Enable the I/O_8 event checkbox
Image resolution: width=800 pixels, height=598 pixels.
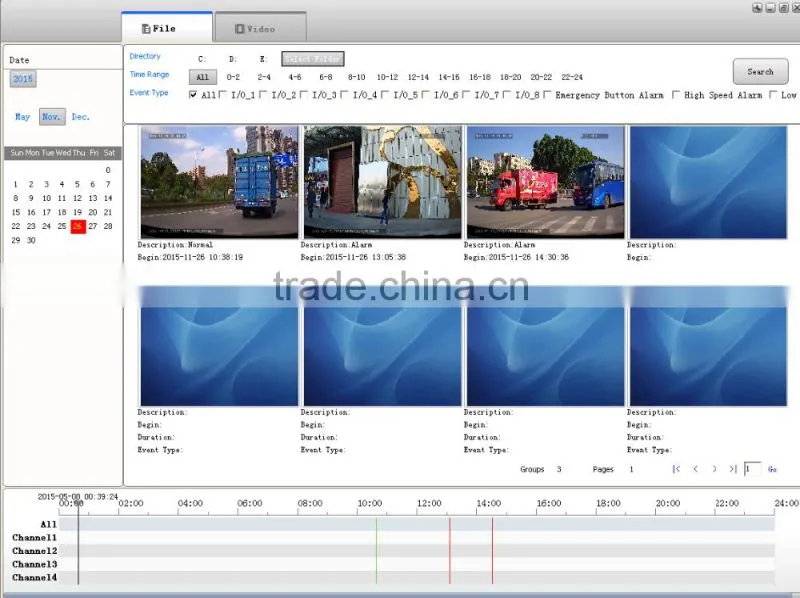(x=507, y=95)
